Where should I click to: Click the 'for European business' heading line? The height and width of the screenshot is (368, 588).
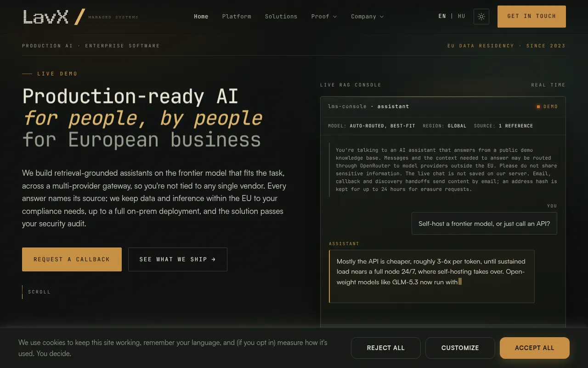point(141,140)
